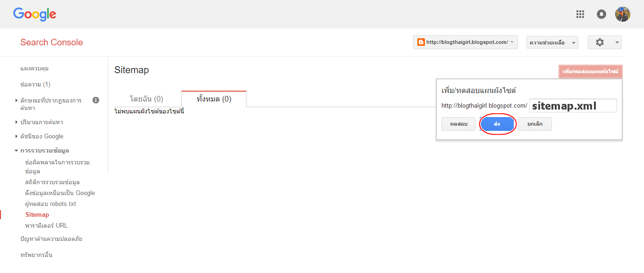Open แผงควบคุม dashboard in sidebar

[x=34, y=68]
